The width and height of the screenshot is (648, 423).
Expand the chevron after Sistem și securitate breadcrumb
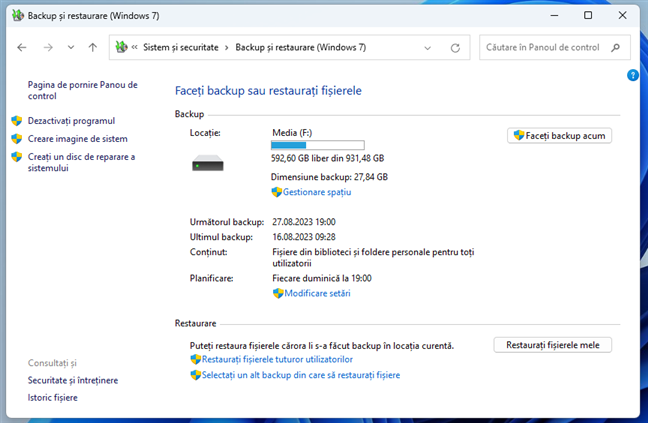click(226, 48)
